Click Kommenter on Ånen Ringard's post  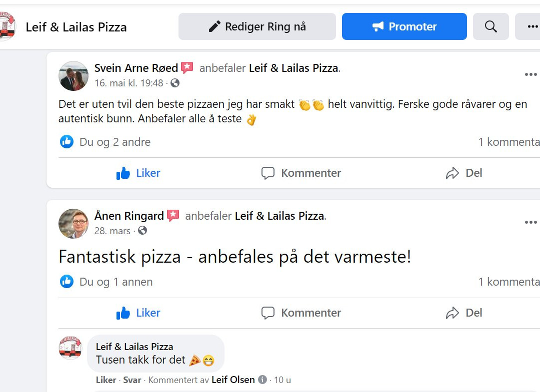coord(301,313)
